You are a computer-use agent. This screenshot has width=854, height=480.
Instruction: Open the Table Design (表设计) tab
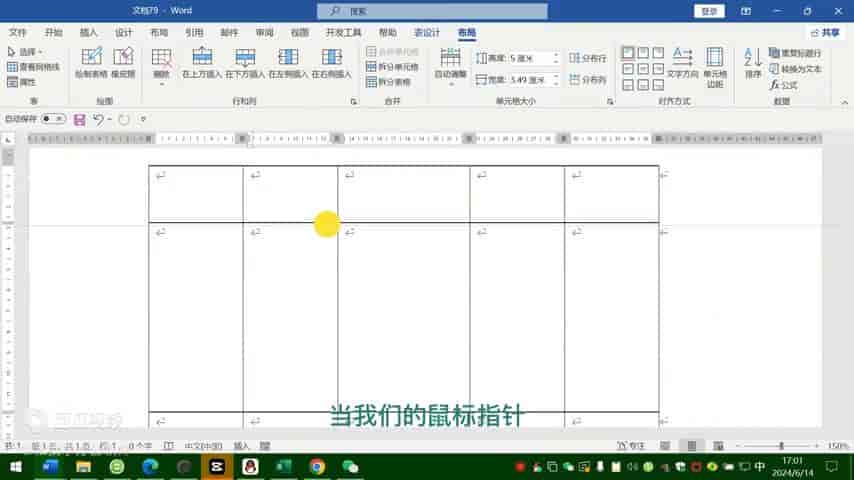(426, 33)
